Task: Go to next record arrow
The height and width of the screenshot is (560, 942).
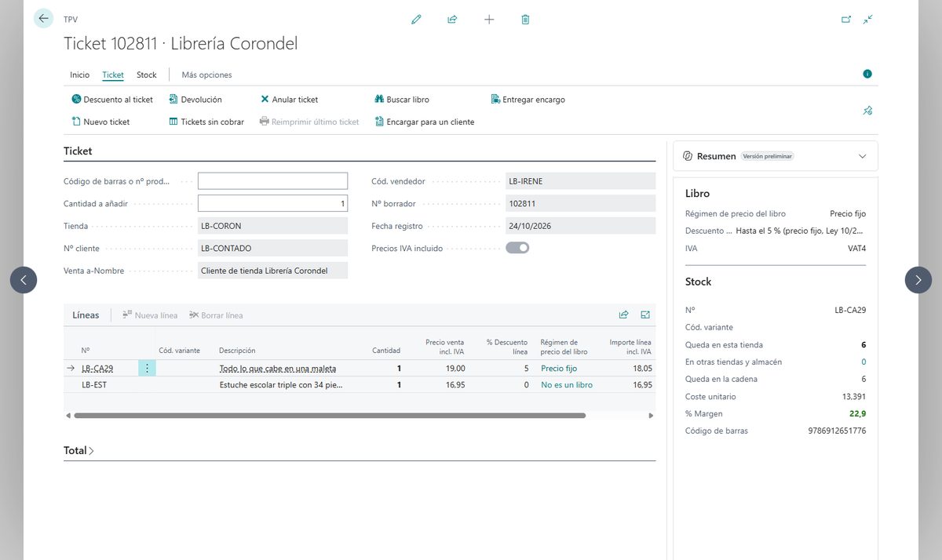Action: 918,280
